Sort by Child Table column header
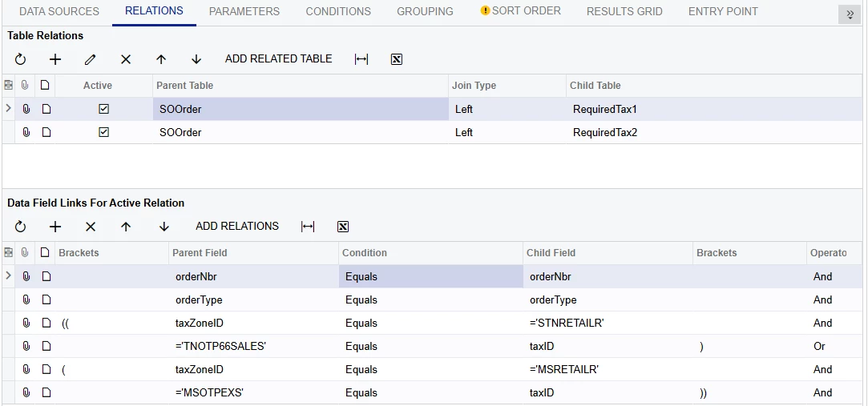Screen dimensions: 868x406 (714, 85)
